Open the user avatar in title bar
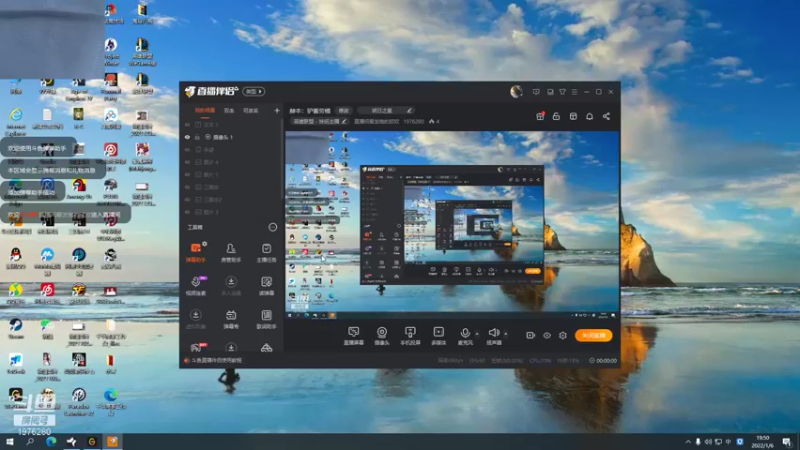This screenshot has width=800, height=450. [516, 91]
